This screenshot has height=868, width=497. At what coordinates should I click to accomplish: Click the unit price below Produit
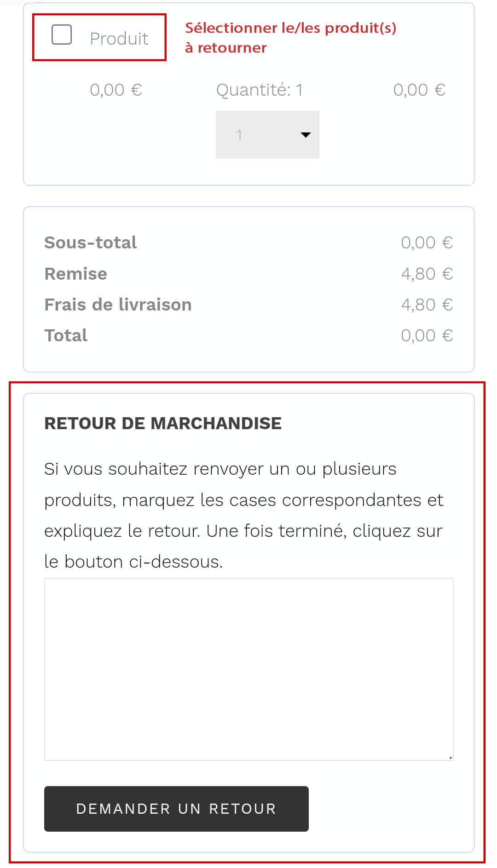click(x=116, y=90)
